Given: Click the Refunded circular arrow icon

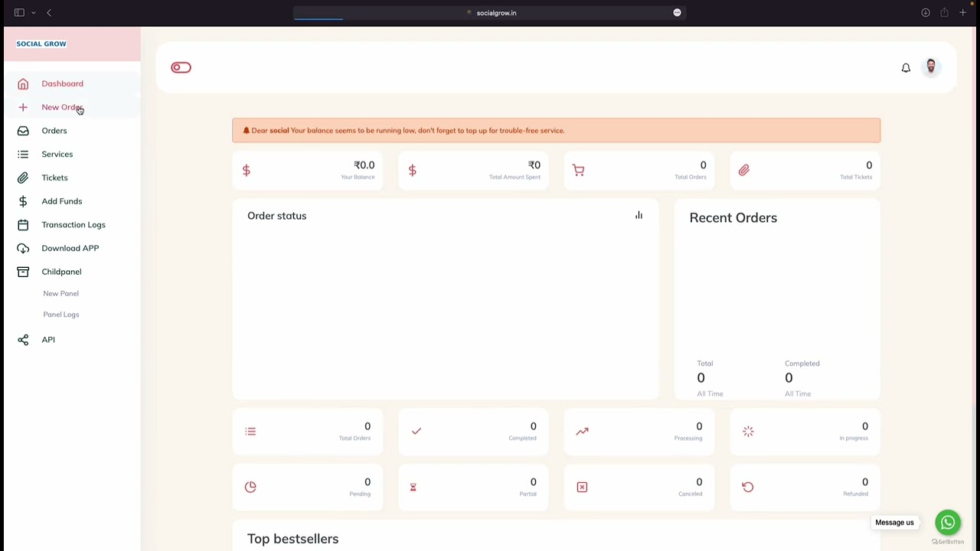Looking at the screenshot, I should 748,487.
